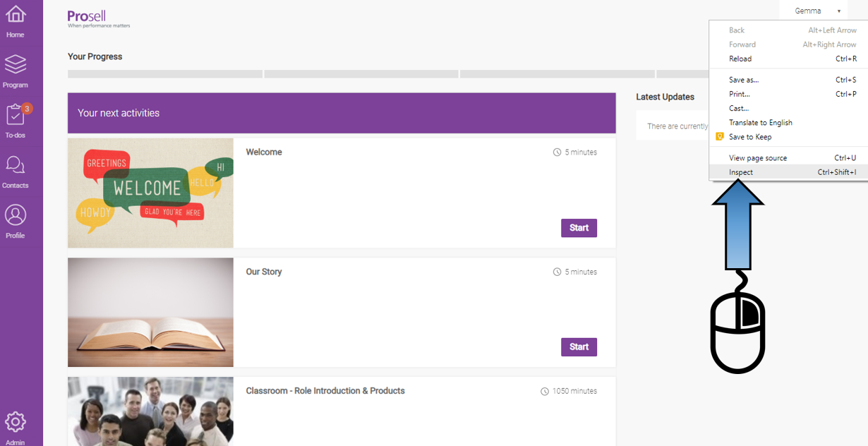Click the clock icon beside Welcome's 5 minutes

pyautogui.click(x=557, y=152)
